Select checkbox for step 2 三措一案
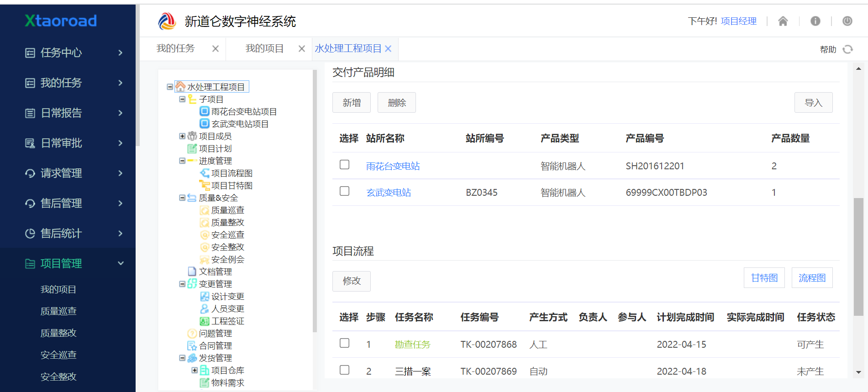The image size is (868, 392). tap(345, 370)
